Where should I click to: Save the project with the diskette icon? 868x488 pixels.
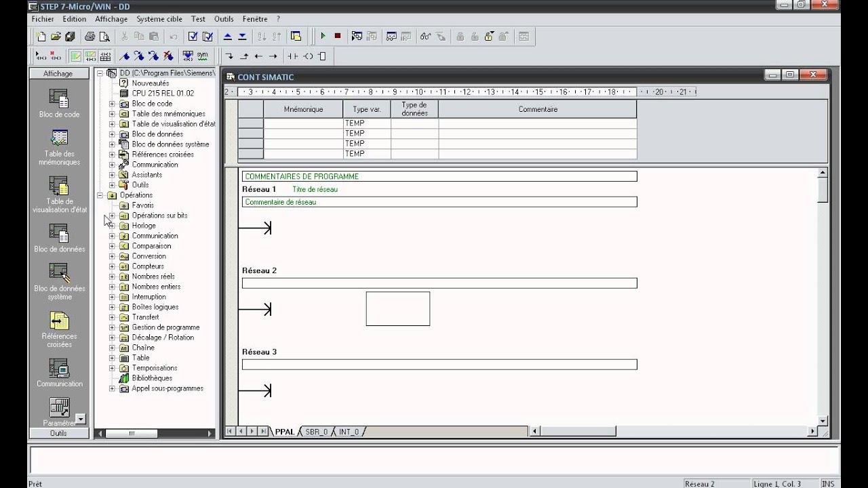[71, 37]
